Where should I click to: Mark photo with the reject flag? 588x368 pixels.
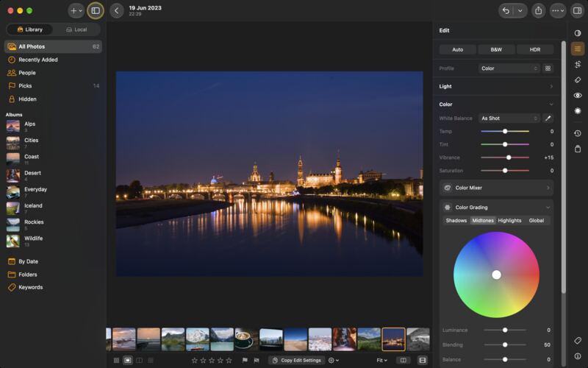pos(257,361)
